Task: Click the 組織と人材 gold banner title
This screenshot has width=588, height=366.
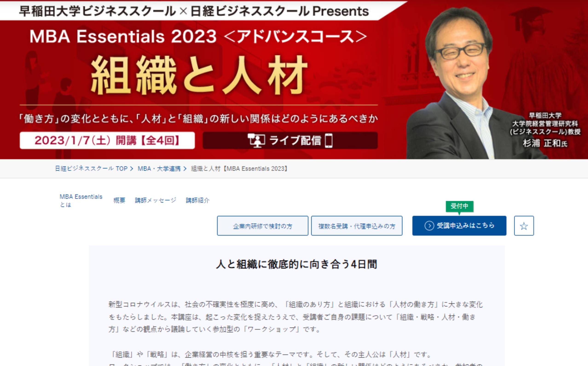Action: pyautogui.click(x=199, y=75)
